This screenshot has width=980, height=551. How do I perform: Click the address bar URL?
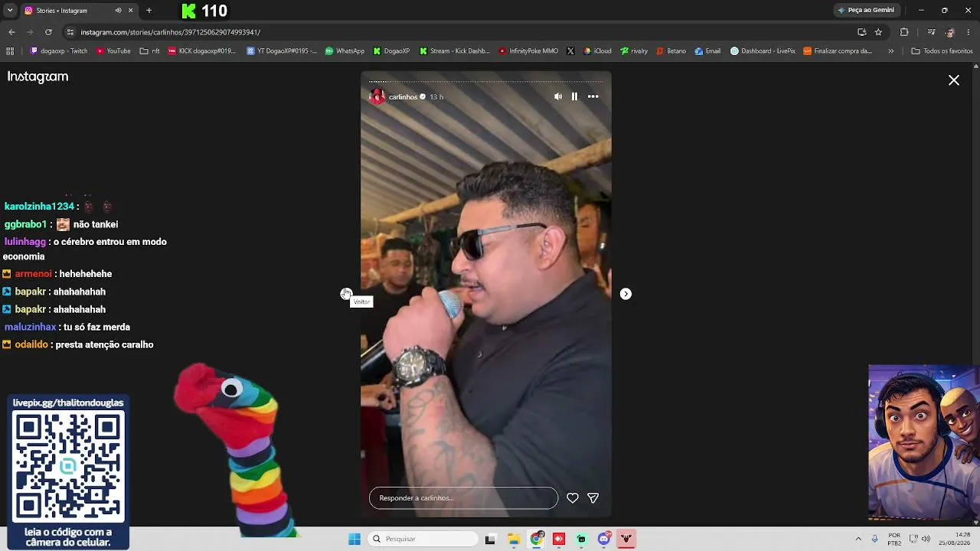point(170,32)
